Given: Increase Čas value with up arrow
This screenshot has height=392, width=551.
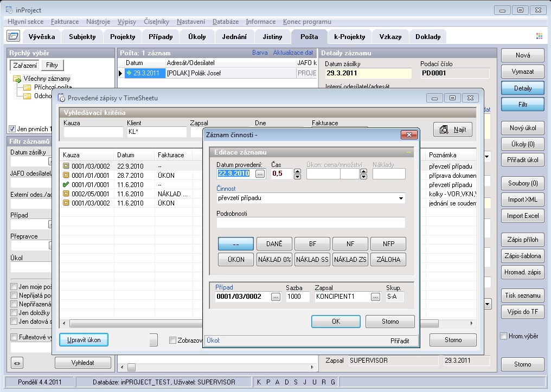Looking at the screenshot, I should pyautogui.click(x=297, y=171).
